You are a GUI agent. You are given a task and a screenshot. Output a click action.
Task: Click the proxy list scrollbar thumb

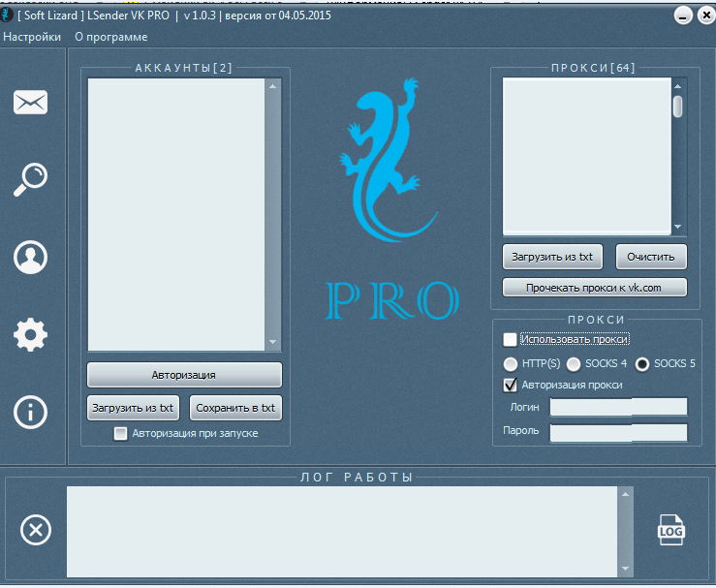click(677, 107)
